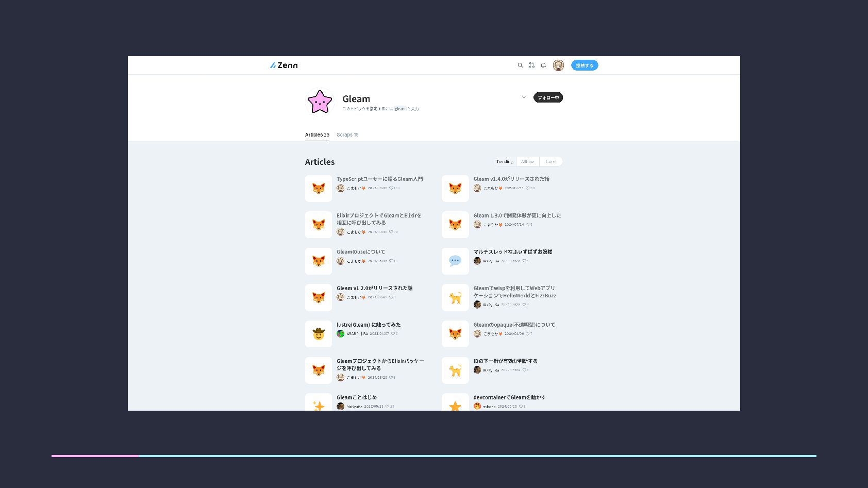This screenshot has height=488, width=868.
Task: Open article Gleamのopaque(不透明型)について
Action: tap(514, 325)
